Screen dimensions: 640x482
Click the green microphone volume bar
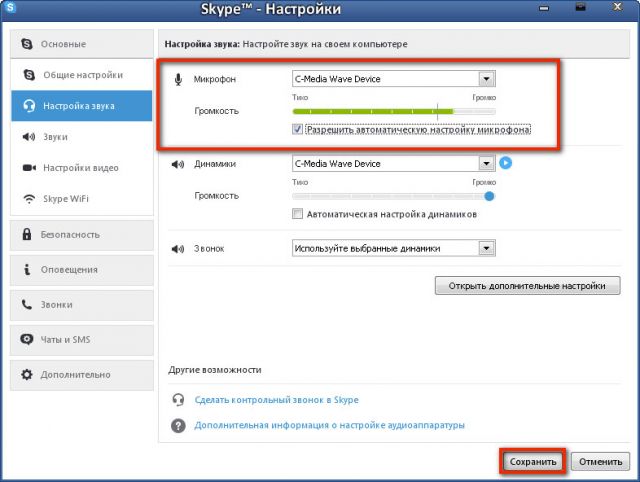click(373, 111)
